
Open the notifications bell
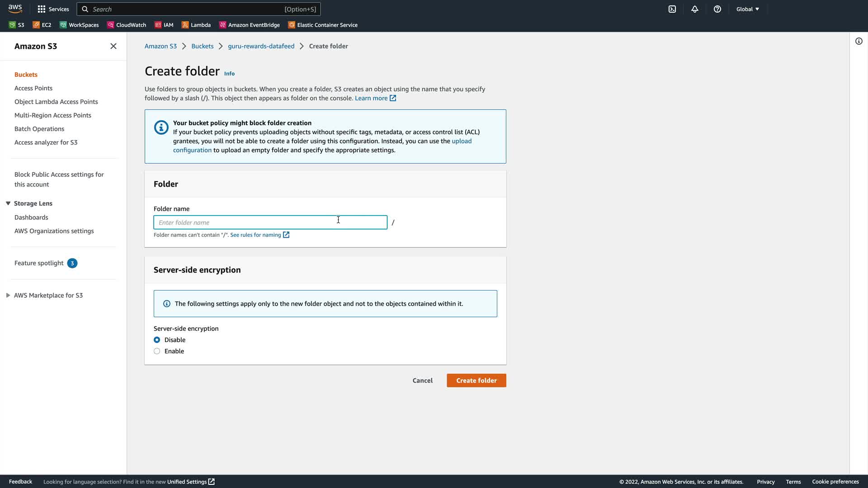click(695, 9)
